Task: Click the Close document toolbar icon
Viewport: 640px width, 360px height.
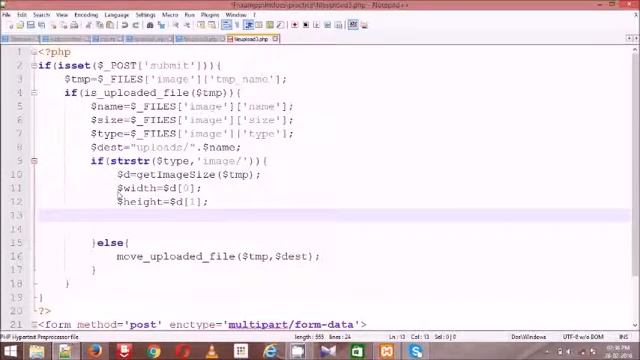Action: click(x=53, y=25)
